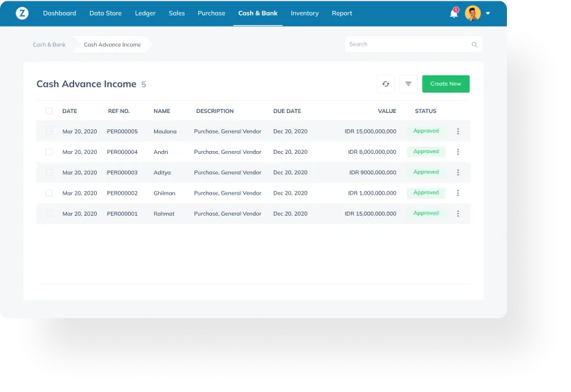The height and width of the screenshot is (392, 571).
Task: Open row menu for PER000004
Action: pos(458,152)
